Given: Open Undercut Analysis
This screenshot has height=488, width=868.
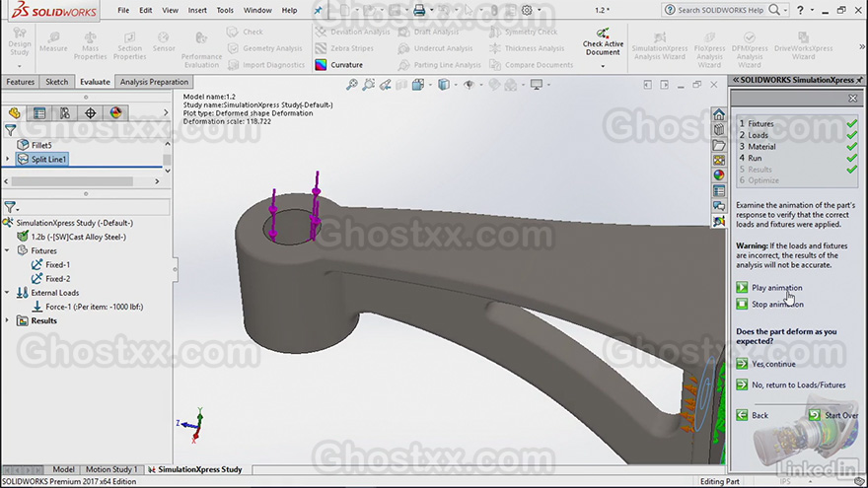Looking at the screenshot, I should (436, 48).
